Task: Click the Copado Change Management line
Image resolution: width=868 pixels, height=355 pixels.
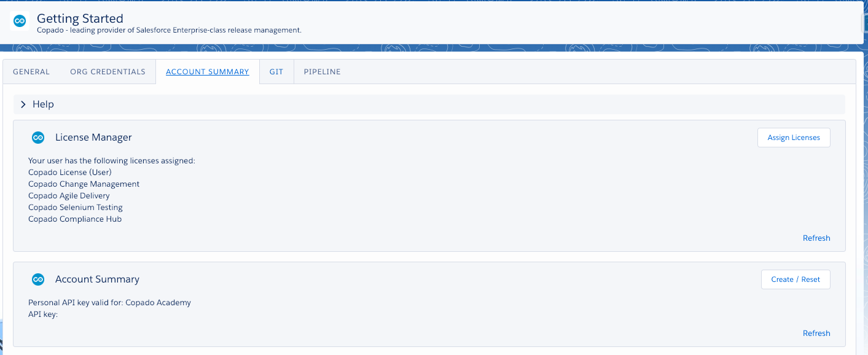Action: click(84, 184)
